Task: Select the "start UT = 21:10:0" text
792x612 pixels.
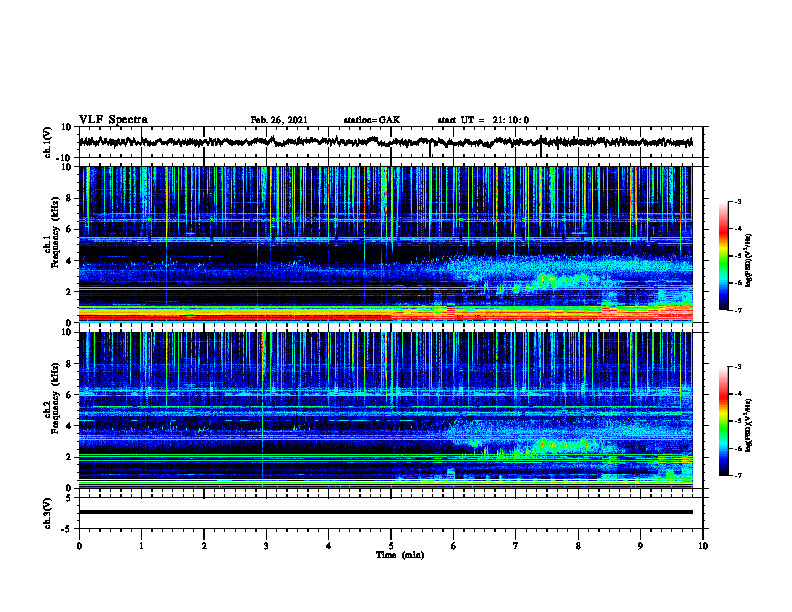Action: pyautogui.click(x=483, y=120)
